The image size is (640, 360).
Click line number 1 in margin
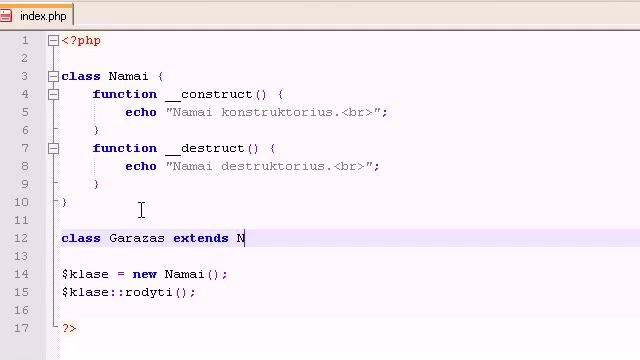coord(25,40)
